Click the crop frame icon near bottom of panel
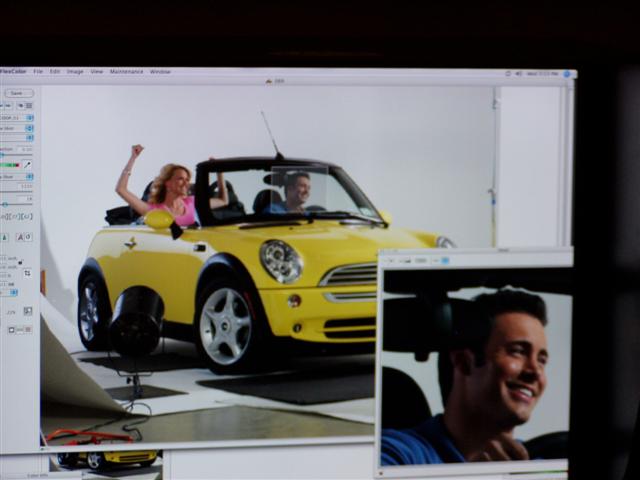Viewport: 640px width, 480px height. [x=27, y=311]
